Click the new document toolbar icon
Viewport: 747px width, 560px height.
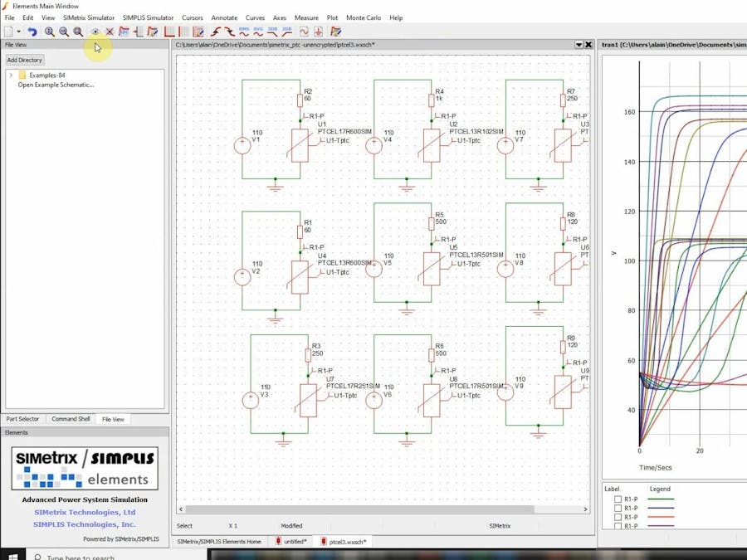[8, 32]
